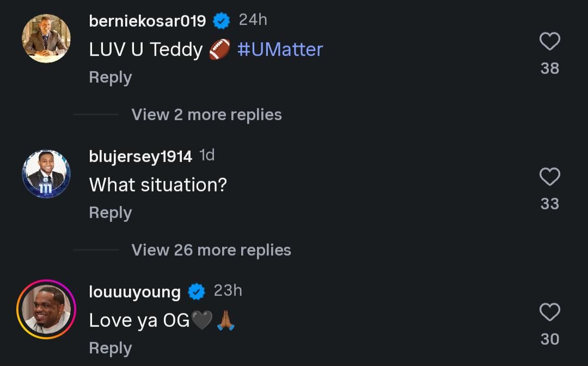Like berniekosar019's comment
This screenshot has height=366, width=588.
pyautogui.click(x=549, y=42)
